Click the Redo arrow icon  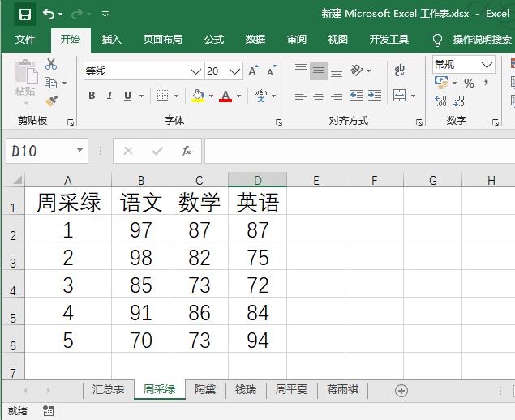(x=77, y=14)
